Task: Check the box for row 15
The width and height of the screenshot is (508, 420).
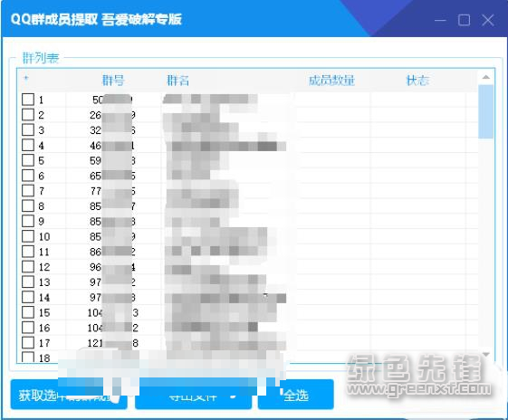Action: click(x=28, y=312)
